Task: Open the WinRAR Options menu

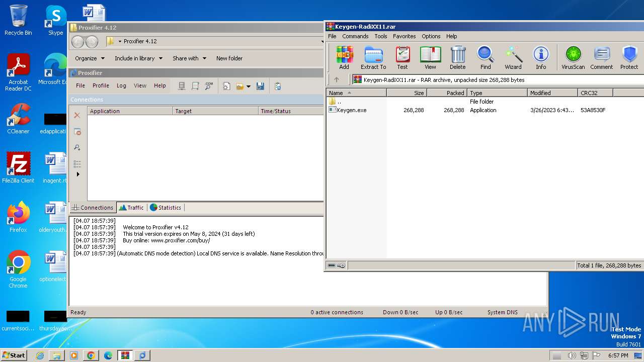Action: [x=431, y=36]
